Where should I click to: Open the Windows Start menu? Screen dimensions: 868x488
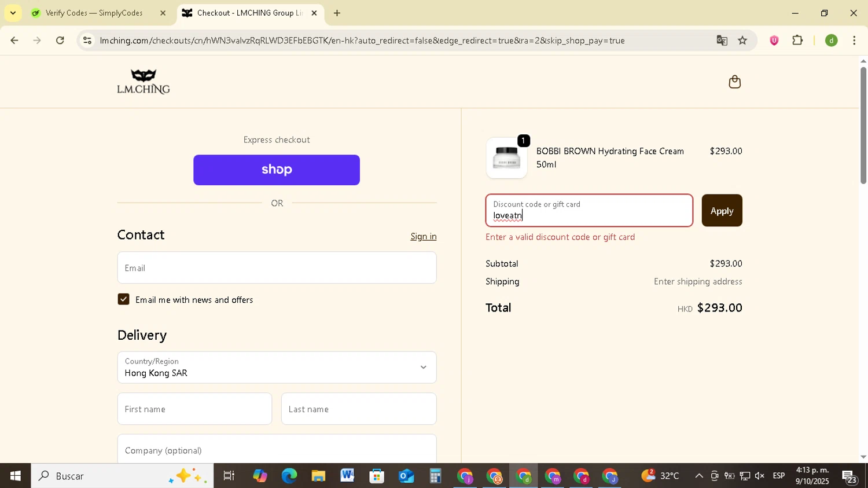tap(15, 476)
